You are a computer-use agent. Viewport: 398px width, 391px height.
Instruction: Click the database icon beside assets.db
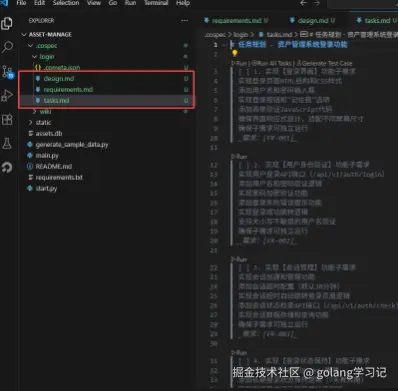click(31, 133)
